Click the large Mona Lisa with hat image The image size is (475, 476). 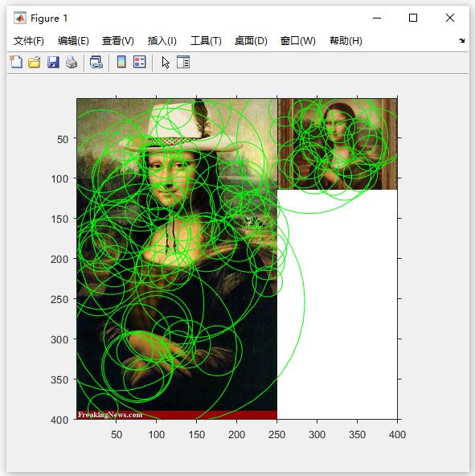[177, 259]
